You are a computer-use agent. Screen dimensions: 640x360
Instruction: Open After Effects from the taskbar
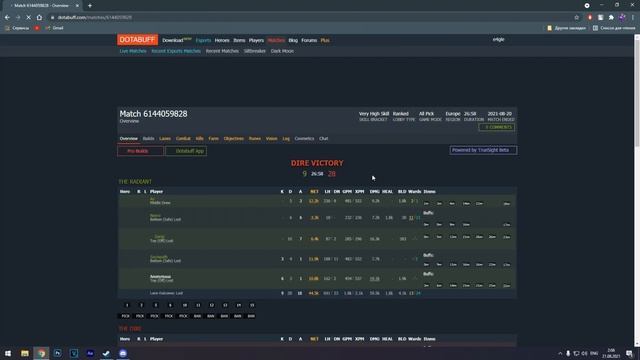tap(90, 353)
